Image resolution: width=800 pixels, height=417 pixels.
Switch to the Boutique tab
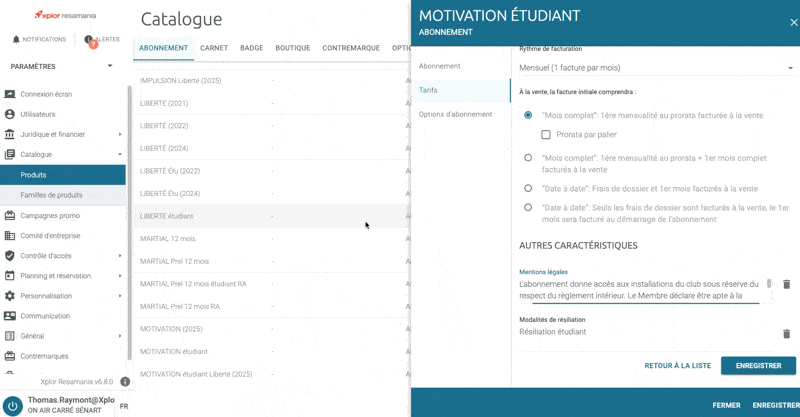(293, 48)
